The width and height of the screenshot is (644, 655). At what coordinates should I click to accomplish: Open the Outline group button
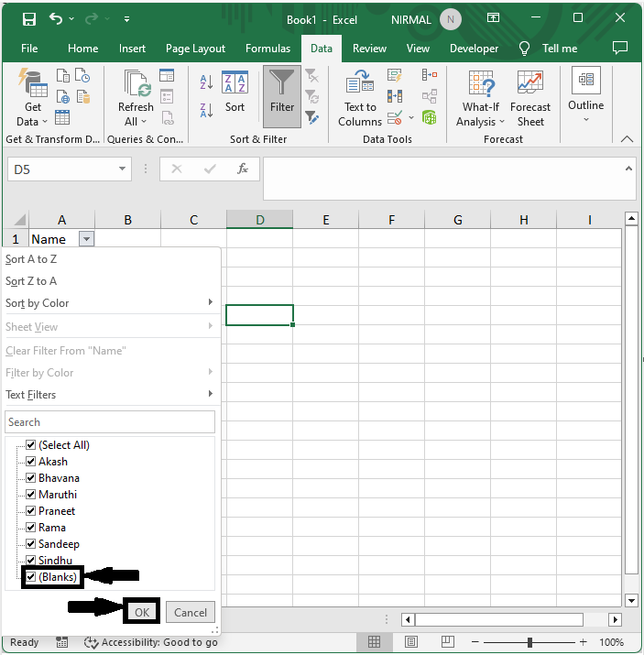point(586,94)
